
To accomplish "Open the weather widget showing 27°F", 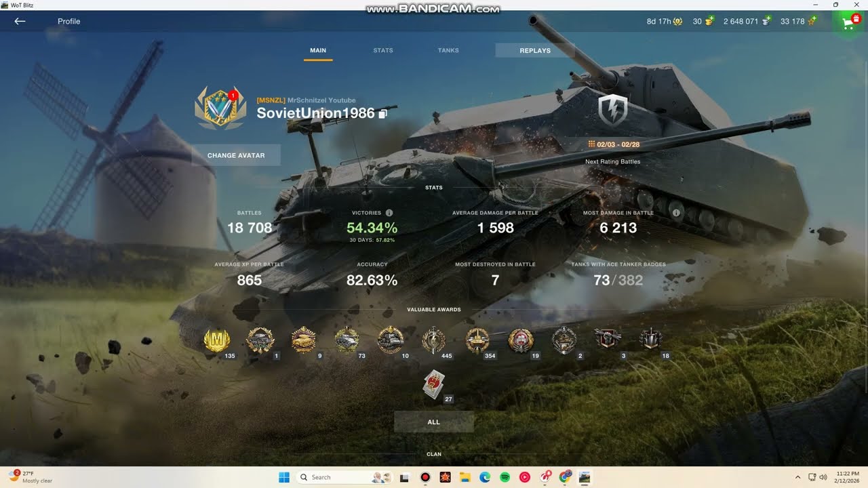I will coord(31,477).
